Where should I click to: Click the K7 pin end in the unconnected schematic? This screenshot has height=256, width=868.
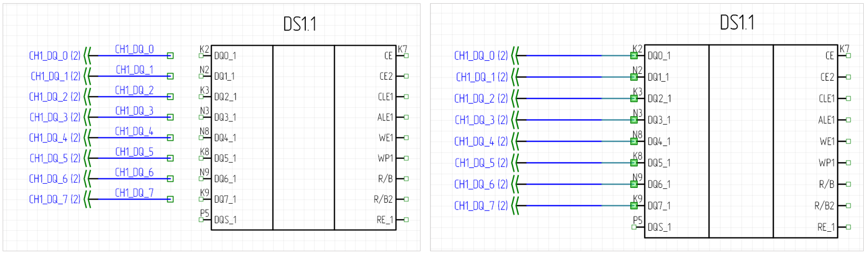(406, 55)
